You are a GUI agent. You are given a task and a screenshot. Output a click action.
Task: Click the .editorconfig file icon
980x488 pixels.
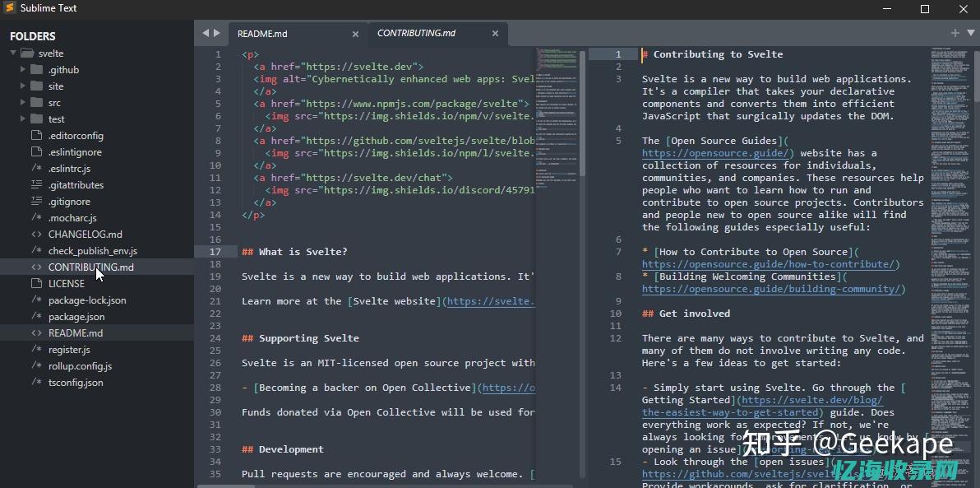(x=36, y=135)
